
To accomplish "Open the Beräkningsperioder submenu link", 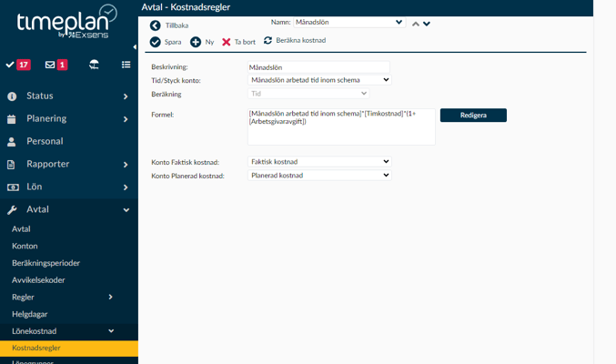I will pyautogui.click(x=46, y=263).
